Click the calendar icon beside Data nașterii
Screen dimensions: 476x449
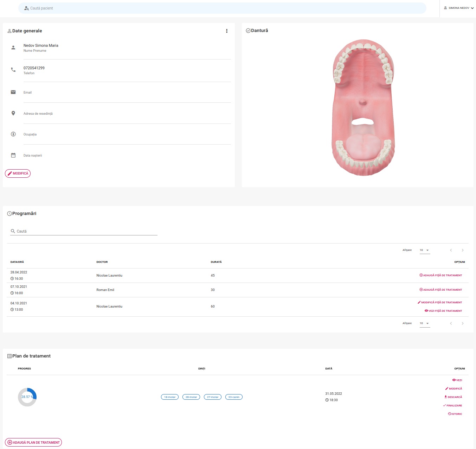[x=13, y=155]
